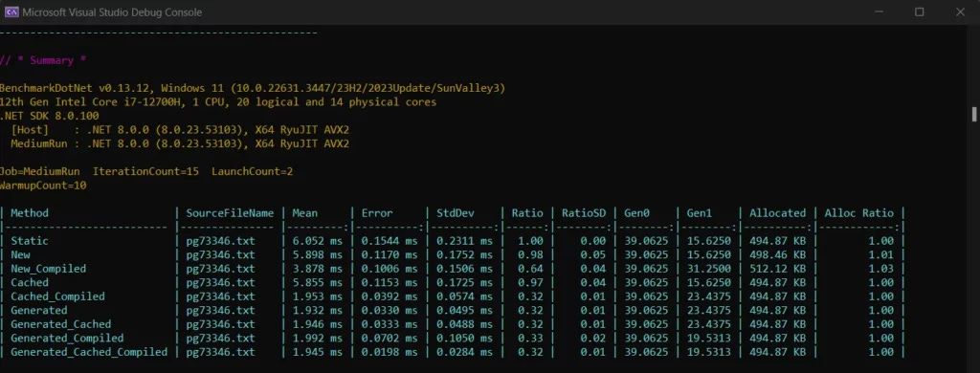The width and height of the screenshot is (980, 373).
Task: Click the 'Allocated' column header
Action: click(x=777, y=213)
